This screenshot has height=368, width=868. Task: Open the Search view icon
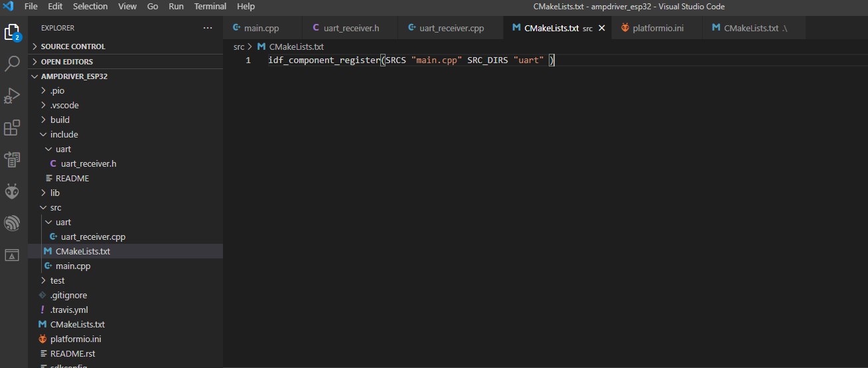13,64
